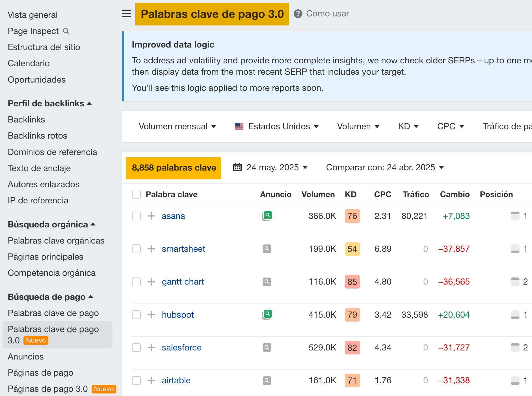Image resolution: width=532 pixels, height=396 pixels.
Task: Click the US flag icon in filters
Action: click(x=239, y=126)
